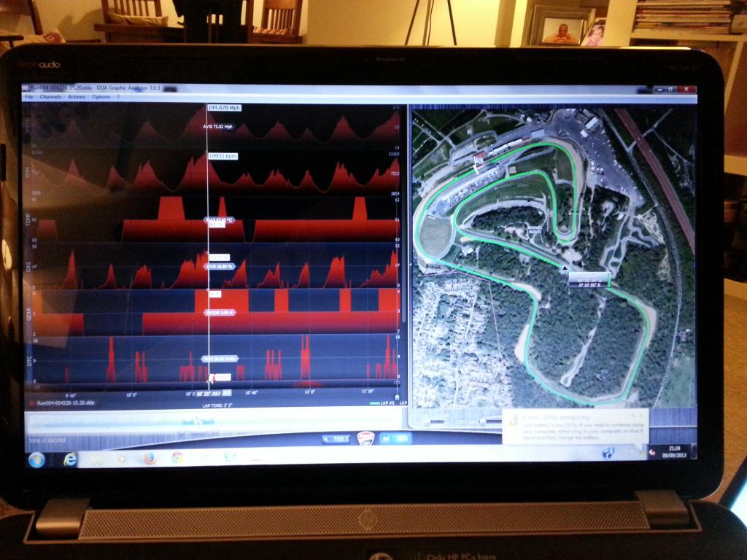Open the Windows Start menu

[x=36, y=459]
